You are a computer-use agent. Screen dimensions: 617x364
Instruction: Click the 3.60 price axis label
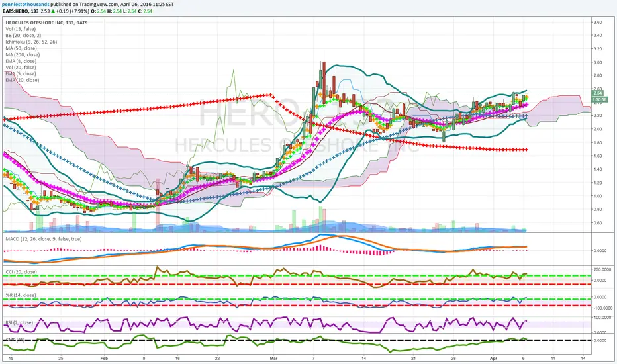tap(598, 23)
